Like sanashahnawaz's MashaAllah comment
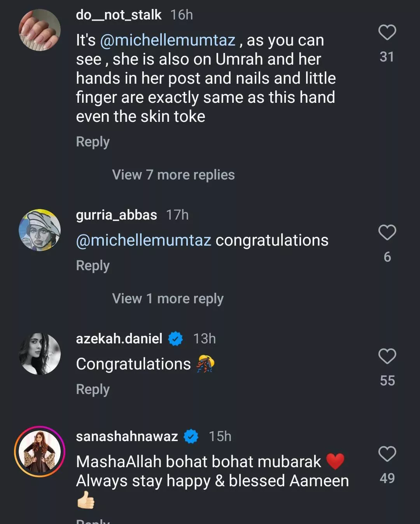This screenshot has height=524, width=420. pos(387,454)
